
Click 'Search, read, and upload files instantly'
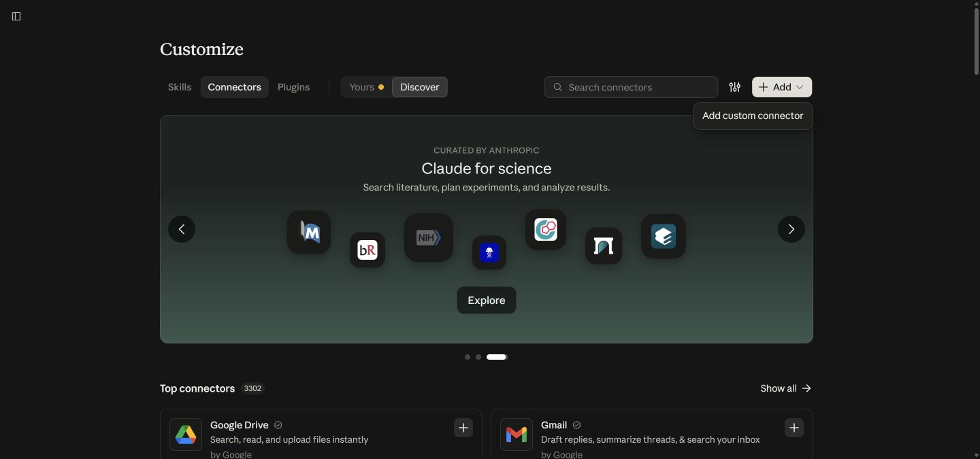point(289,440)
